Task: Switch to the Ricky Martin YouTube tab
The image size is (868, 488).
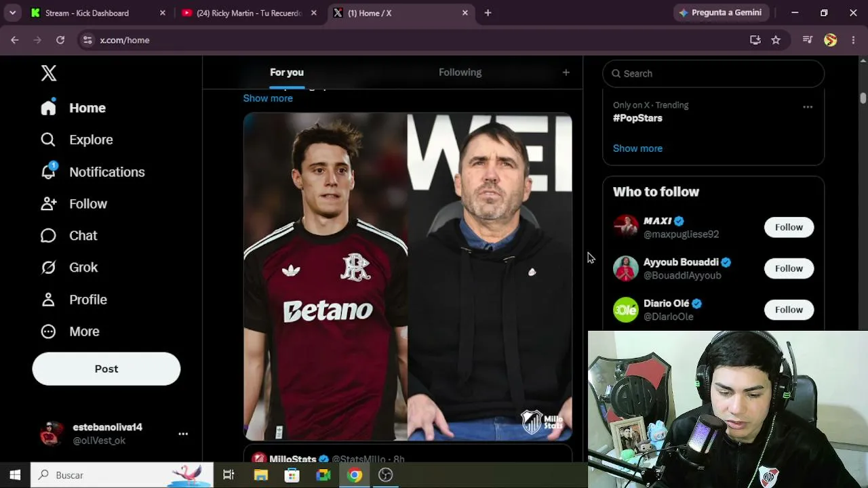Action: point(248,13)
